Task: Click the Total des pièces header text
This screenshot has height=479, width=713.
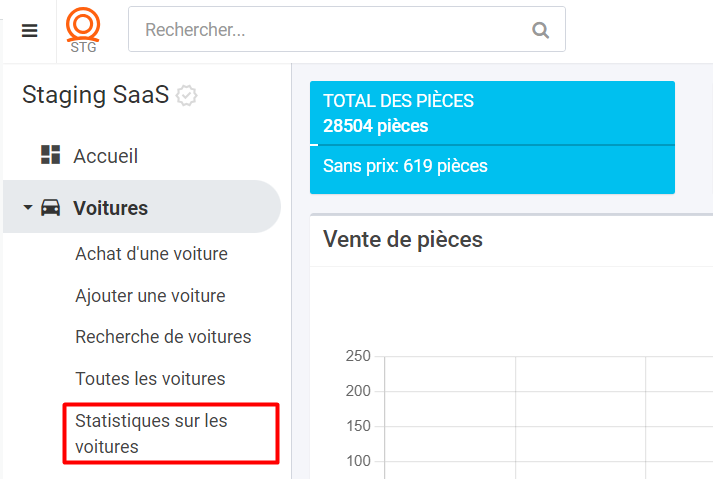Action: point(398,101)
